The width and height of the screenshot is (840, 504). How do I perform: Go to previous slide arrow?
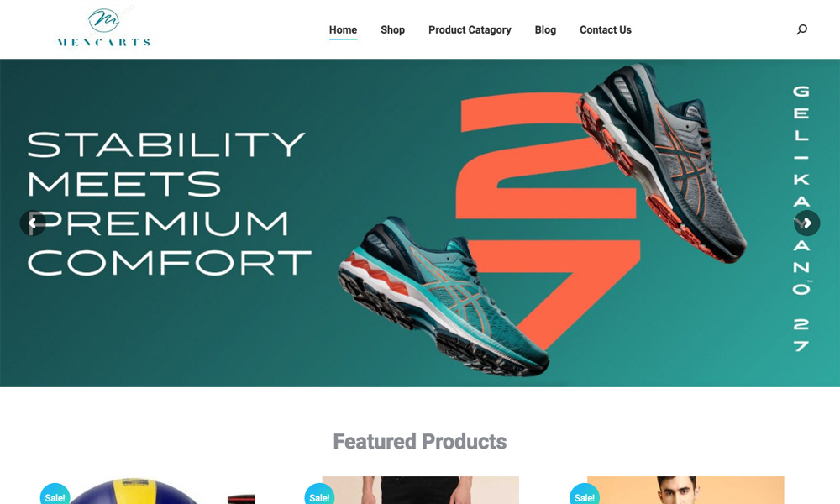click(x=33, y=223)
